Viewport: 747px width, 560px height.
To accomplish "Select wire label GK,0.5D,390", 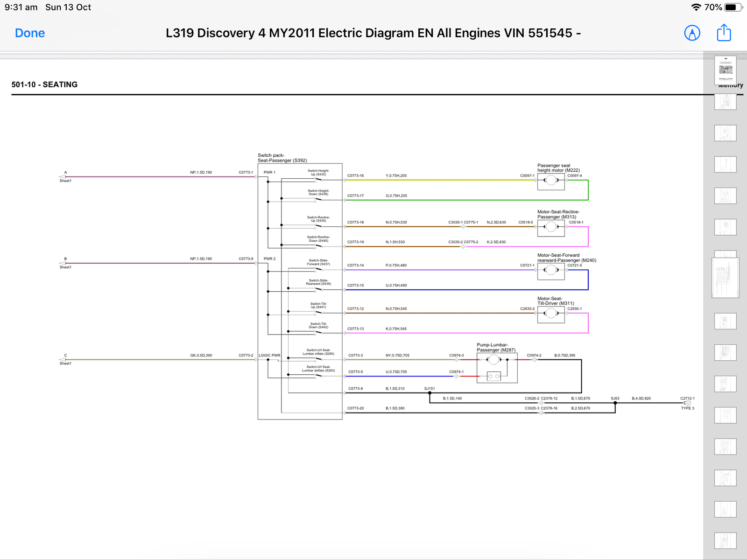I will (x=201, y=355).
